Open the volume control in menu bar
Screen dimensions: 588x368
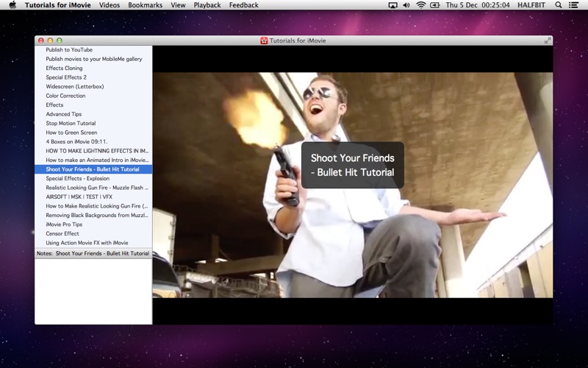tap(406, 5)
